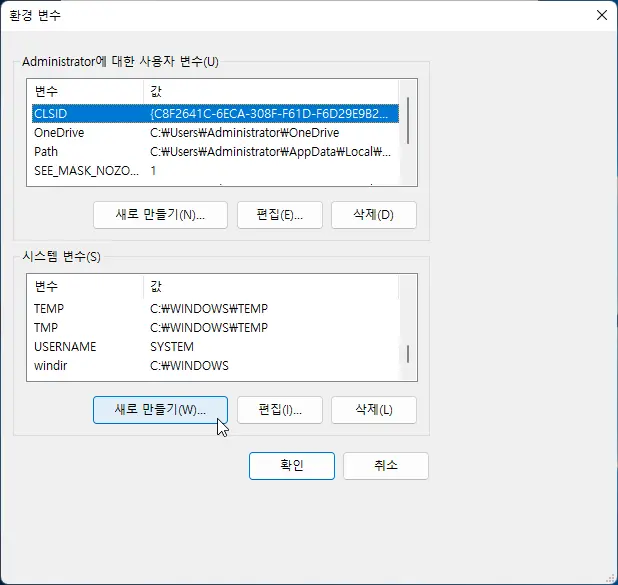Click 변수 column header in user variables list
The width and height of the screenshot is (618, 585).
click(x=85, y=91)
